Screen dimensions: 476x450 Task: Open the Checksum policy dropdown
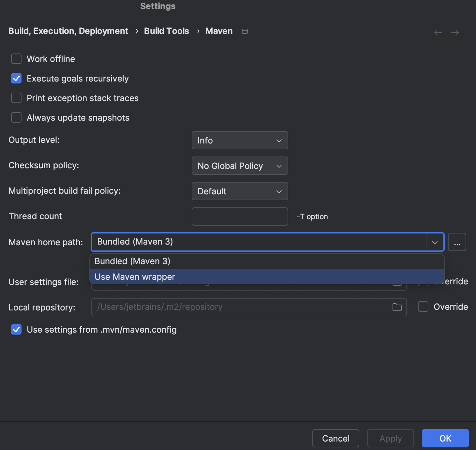(240, 166)
